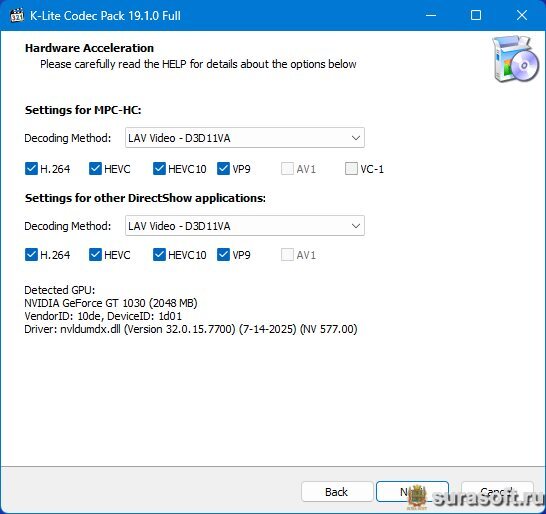Click the K-Lite title bar app icon
Screen dimensions: 546x514
[x=16, y=16]
